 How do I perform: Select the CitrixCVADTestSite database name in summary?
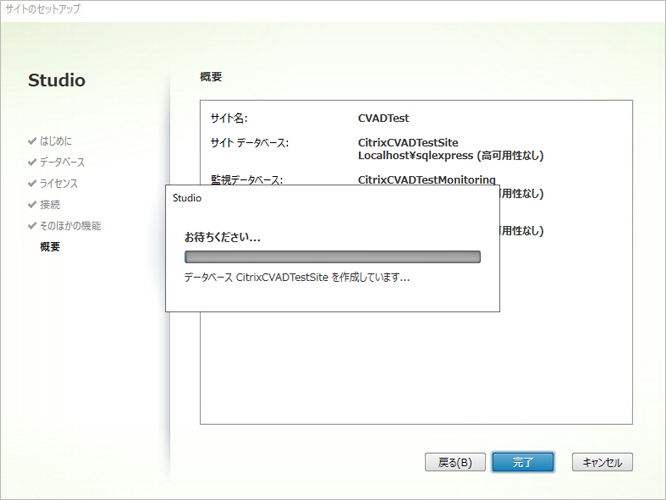point(408,143)
